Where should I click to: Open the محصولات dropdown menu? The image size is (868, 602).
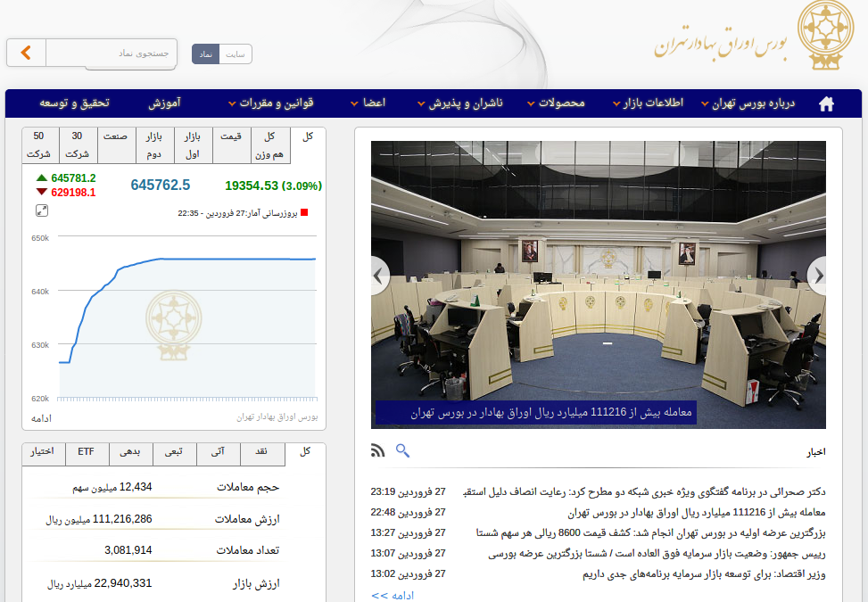coord(556,103)
